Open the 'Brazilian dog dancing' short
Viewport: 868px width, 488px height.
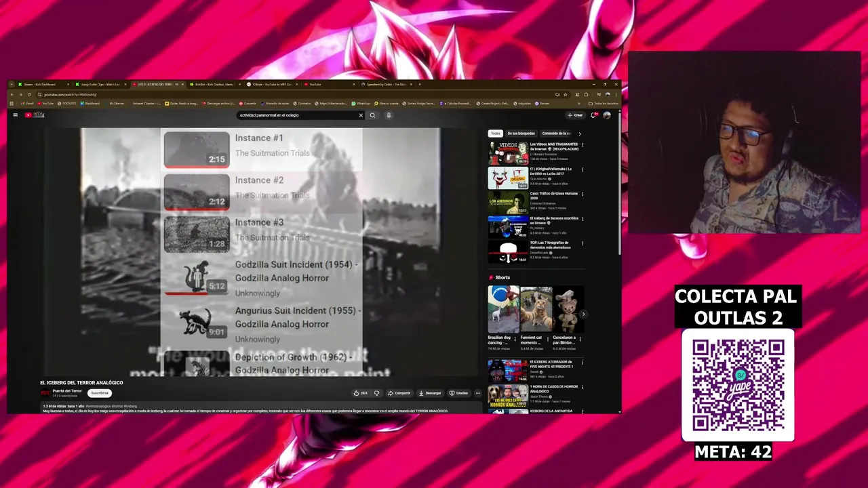(x=503, y=309)
